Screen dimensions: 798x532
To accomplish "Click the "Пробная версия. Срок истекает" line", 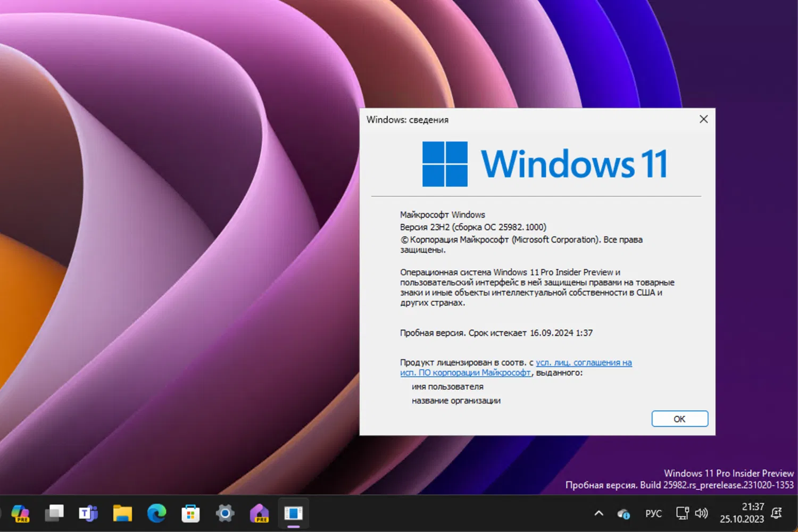I will [x=496, y=333].
